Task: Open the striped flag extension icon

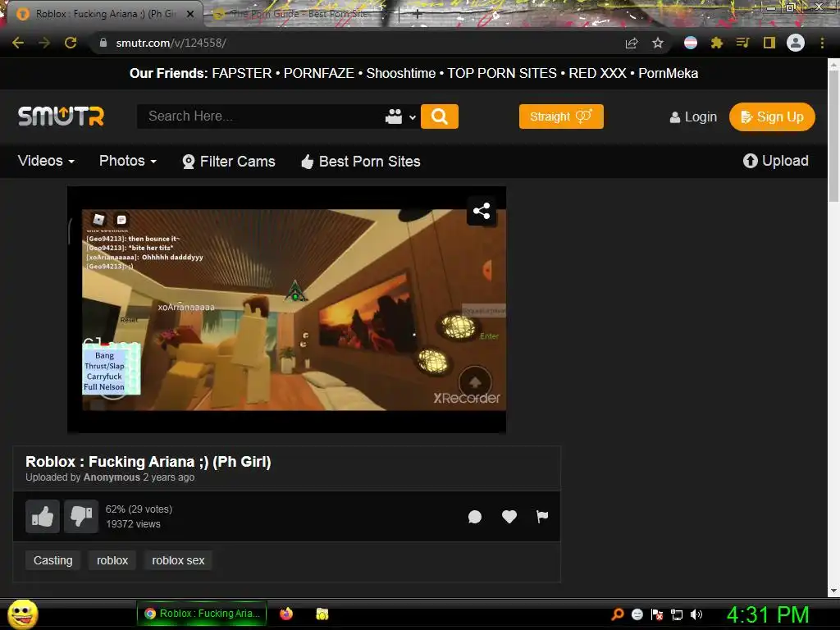Action: point(691,43)
